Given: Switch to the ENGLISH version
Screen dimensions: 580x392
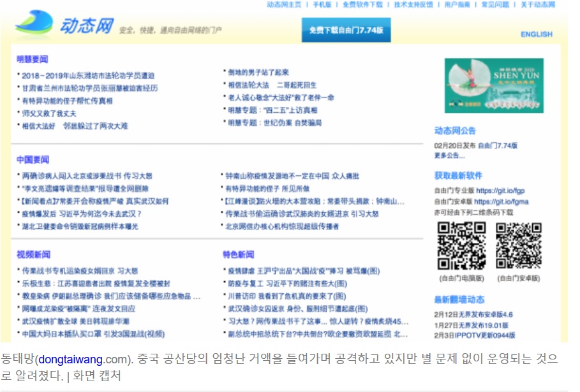Looking at the screenshot, I should (x=537, y=34).
